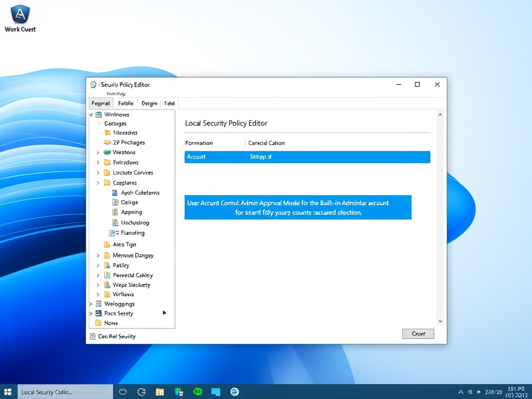
Task: Expand the Paca Serety tree node
Action: point(91,313)
